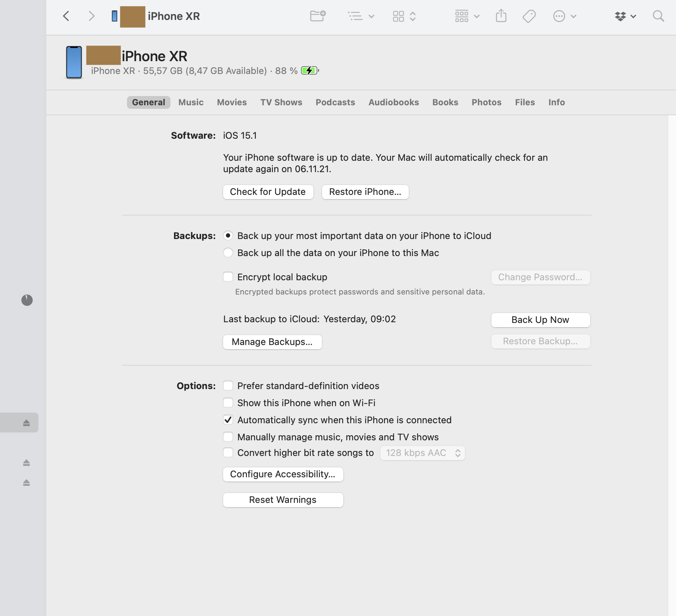Open the Audiobooks tab

pos(394,102)
